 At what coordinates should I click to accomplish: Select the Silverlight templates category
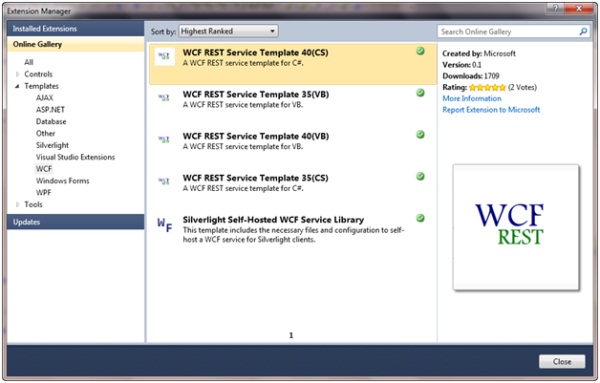pos(52,145)
